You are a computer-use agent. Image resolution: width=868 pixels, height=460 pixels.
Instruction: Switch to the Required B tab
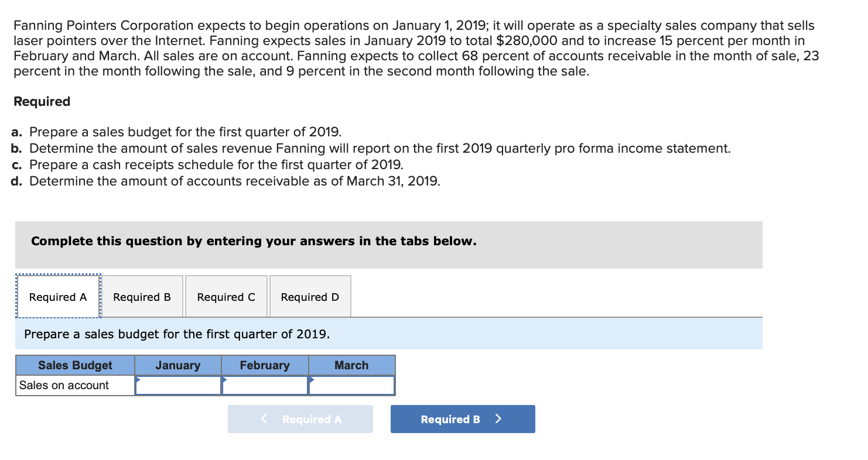click(142, 297)
